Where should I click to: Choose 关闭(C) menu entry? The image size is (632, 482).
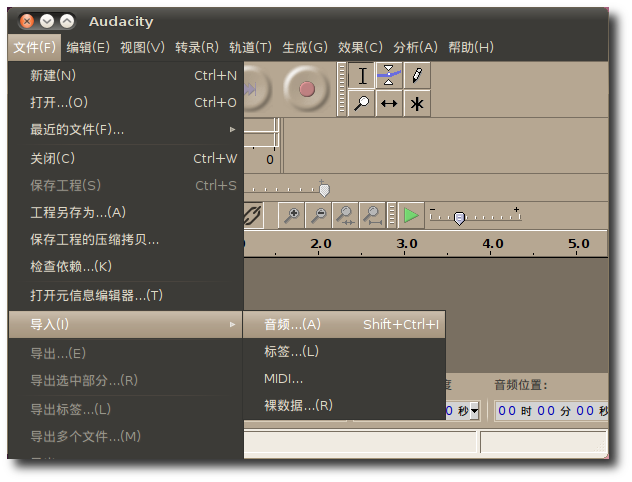(x=126, y=158)
